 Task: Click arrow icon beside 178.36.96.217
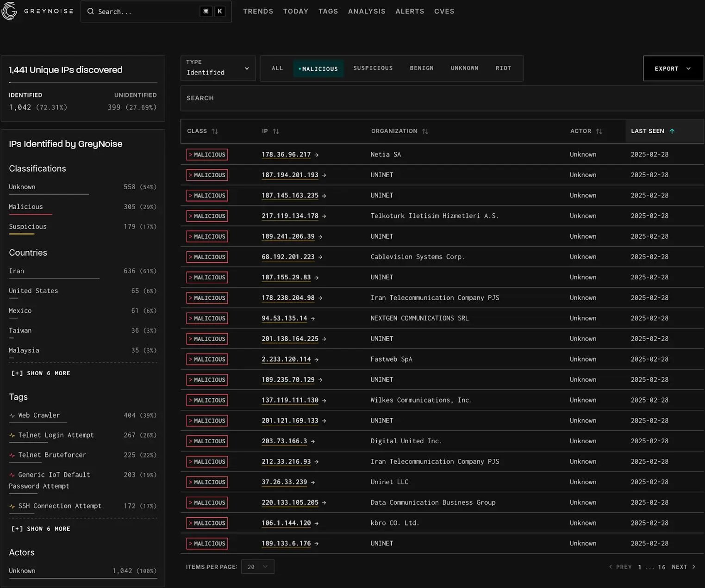click(317, 155)
